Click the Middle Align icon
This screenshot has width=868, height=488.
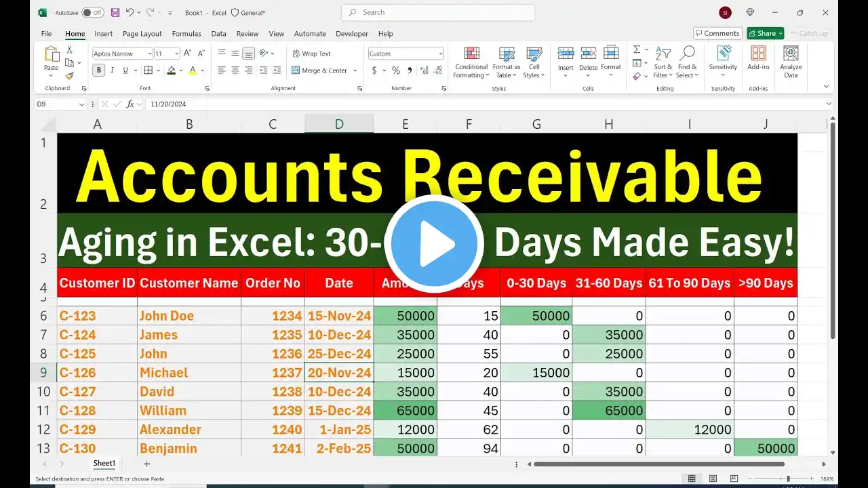pos(235,54)
